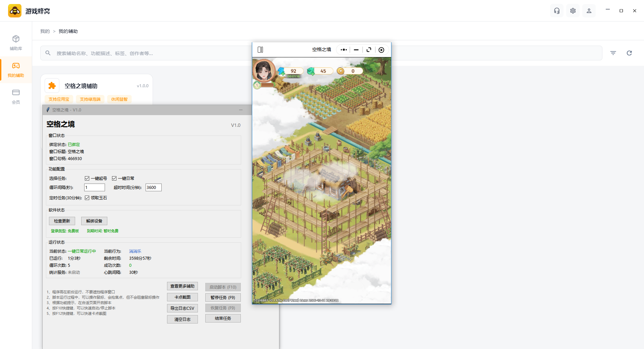The image size is (644, 349).
Task: Open the player avatar portrait
Action: point(264,70)
